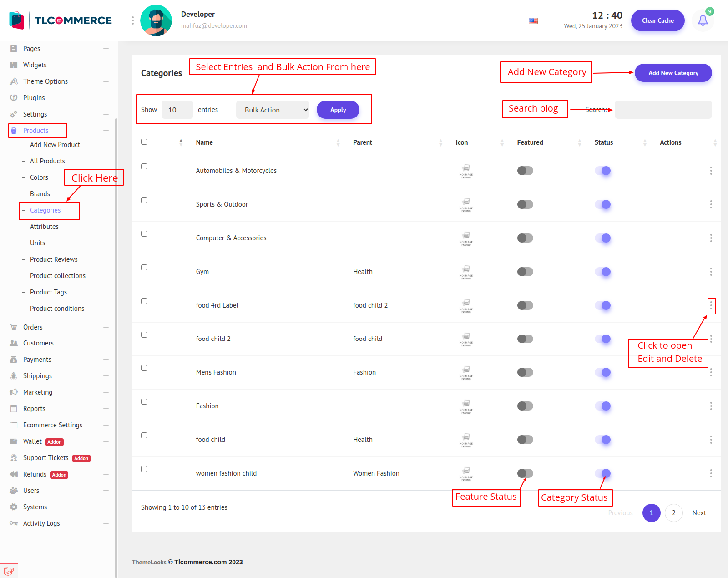728x578 pixels.
Task: Click the US flag language icon
Action: (x=533, y=21)
